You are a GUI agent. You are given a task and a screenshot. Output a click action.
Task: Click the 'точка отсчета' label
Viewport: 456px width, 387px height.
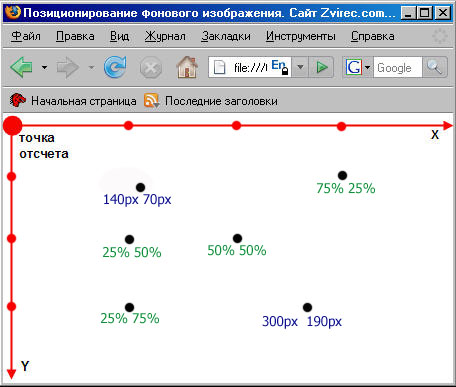tap(44, 146)
